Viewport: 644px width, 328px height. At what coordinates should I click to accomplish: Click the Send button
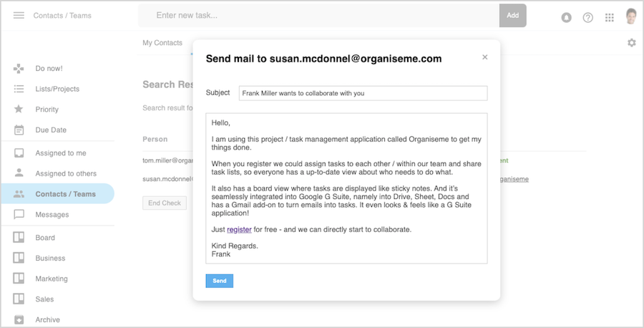[220, 281]
